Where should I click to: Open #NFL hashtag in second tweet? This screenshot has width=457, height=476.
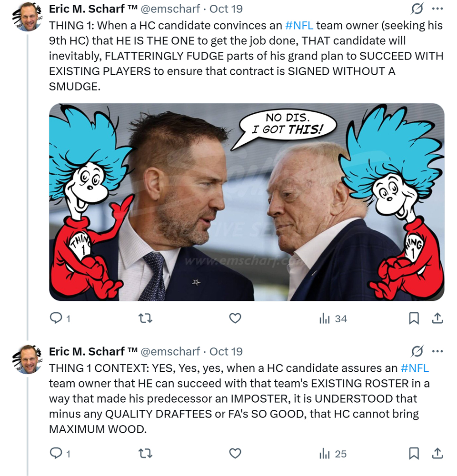415,367
